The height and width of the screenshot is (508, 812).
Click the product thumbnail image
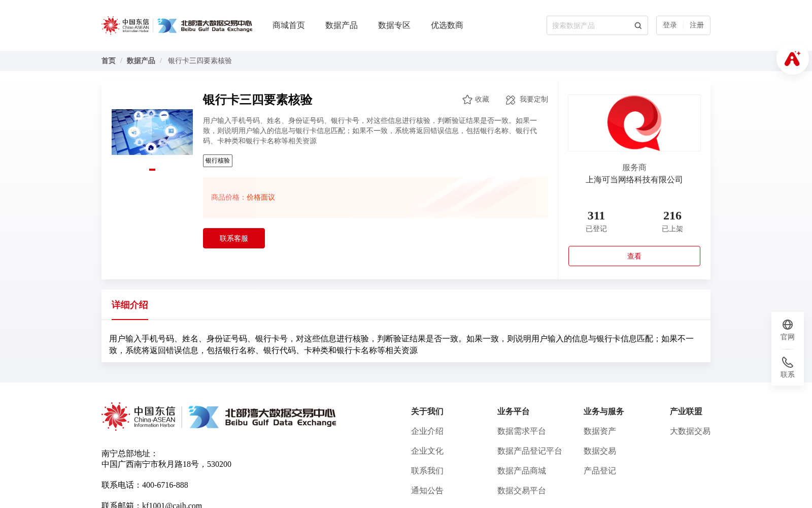click(152, 132)
